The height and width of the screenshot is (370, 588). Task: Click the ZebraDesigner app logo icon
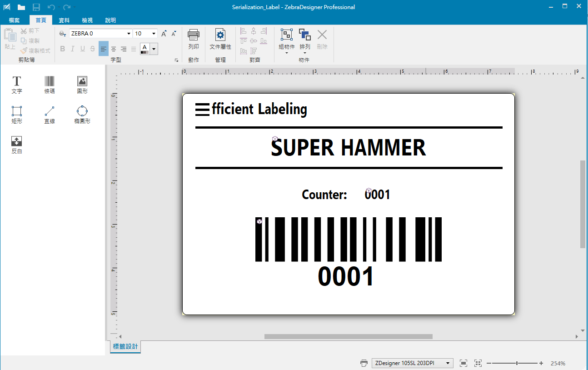coord(7,7)
